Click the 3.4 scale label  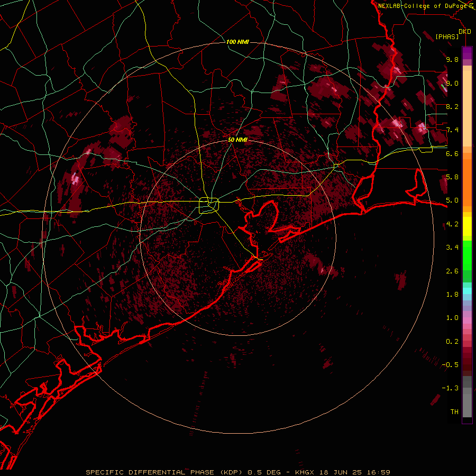[x=452, y=248]
